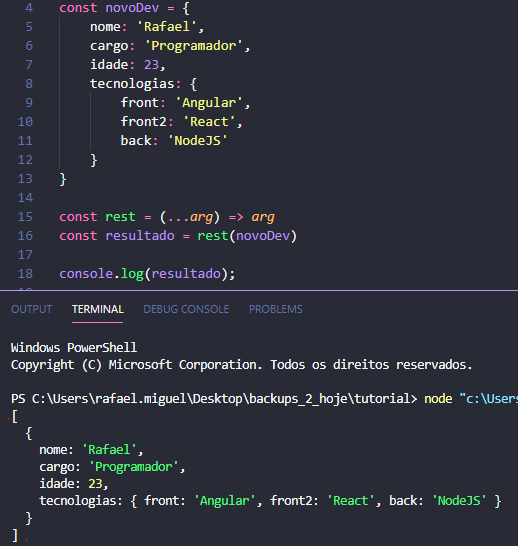Click the 'Programador' string in editor line 6
518x546 pixels.
point(194,46)
